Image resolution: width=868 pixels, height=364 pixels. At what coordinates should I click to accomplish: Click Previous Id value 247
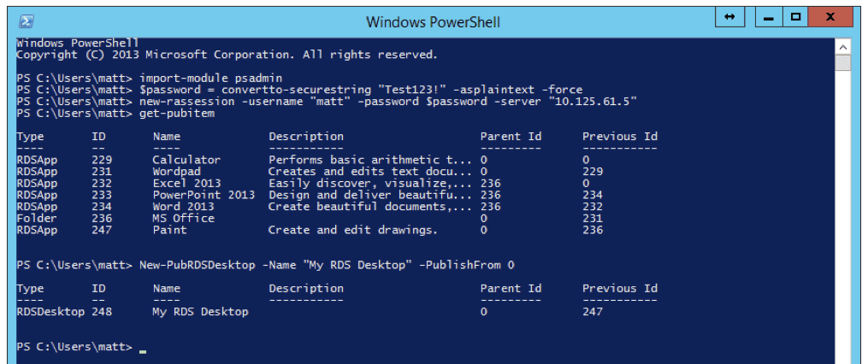593,311
